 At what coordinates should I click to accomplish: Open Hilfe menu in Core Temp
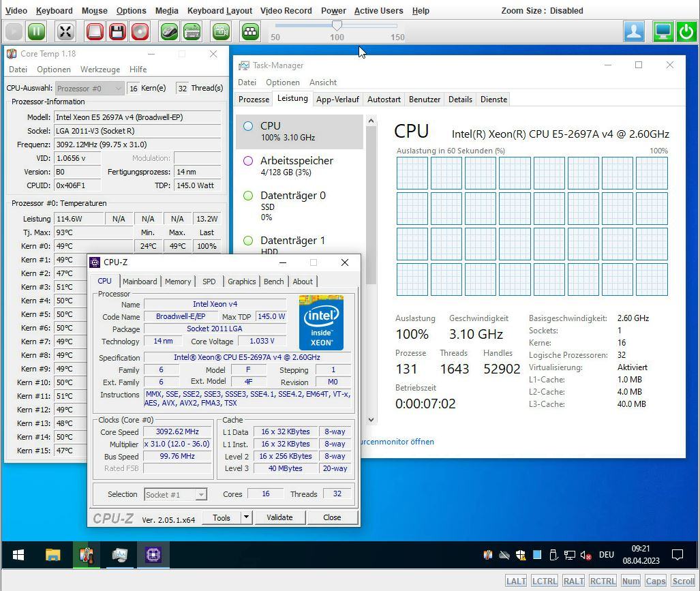[138, 70]
